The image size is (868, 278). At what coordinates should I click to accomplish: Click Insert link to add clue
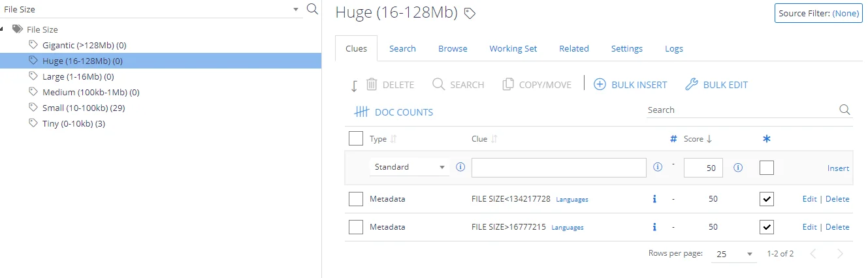pos(838,168)
